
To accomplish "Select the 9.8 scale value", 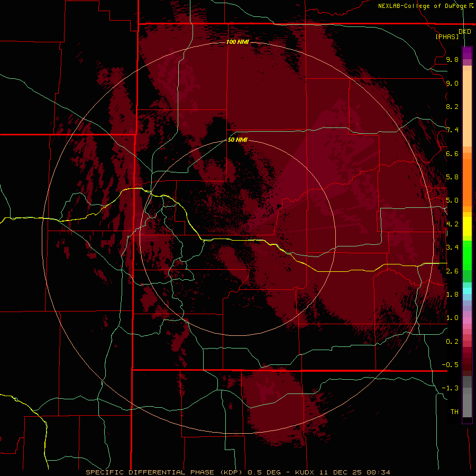I will pos(452,60).
